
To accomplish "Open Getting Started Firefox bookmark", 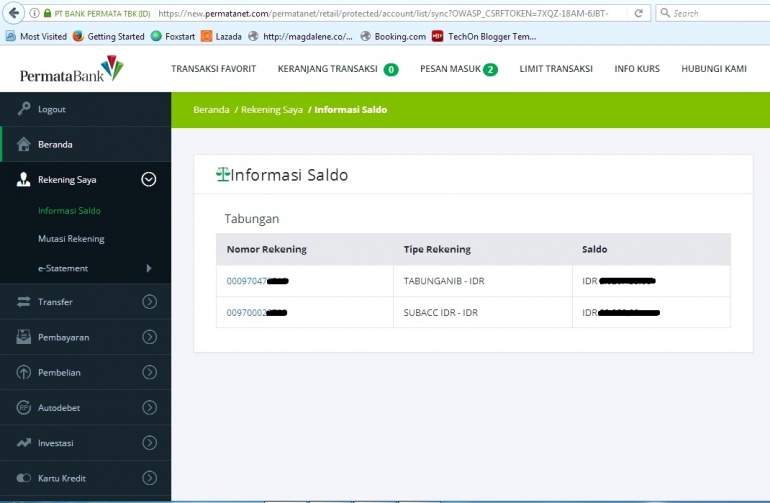I will point(109,36).
